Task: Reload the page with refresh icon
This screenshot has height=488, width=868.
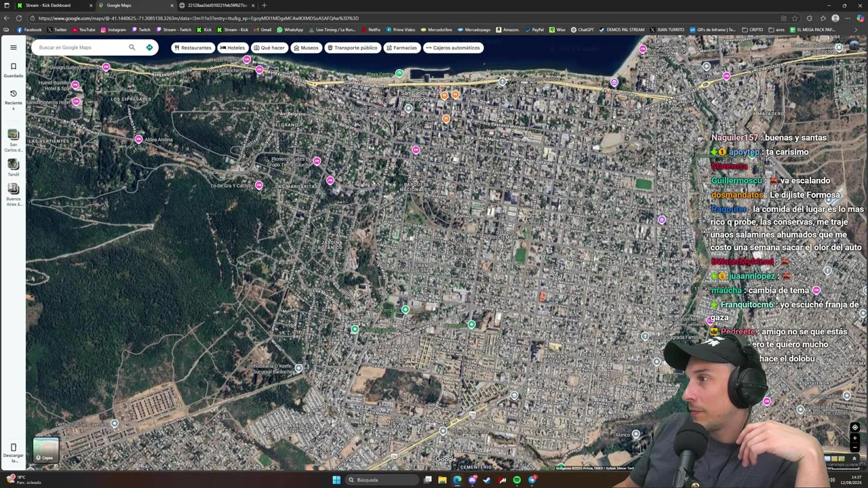Action: pos(19,18)
